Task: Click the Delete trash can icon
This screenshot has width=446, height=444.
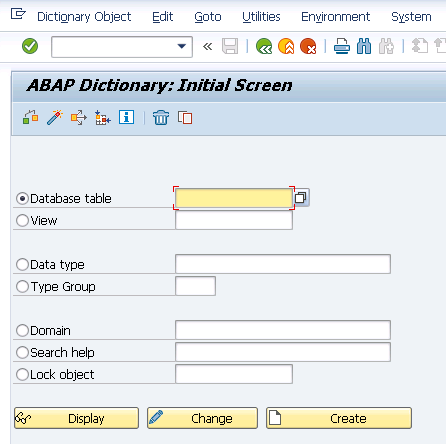Action: (x=161, y=117)
